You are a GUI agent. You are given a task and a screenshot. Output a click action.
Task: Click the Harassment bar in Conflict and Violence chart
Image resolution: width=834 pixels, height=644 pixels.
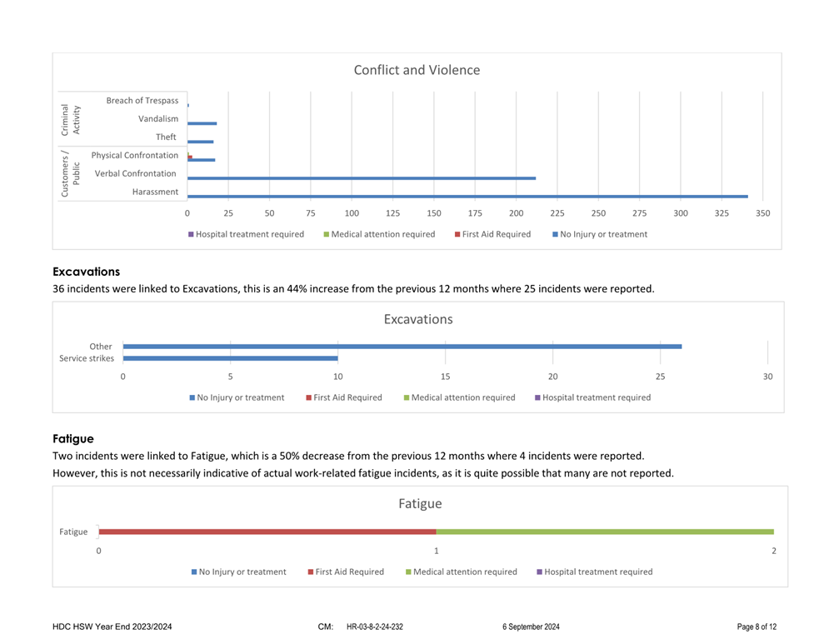tap(467, 197)
